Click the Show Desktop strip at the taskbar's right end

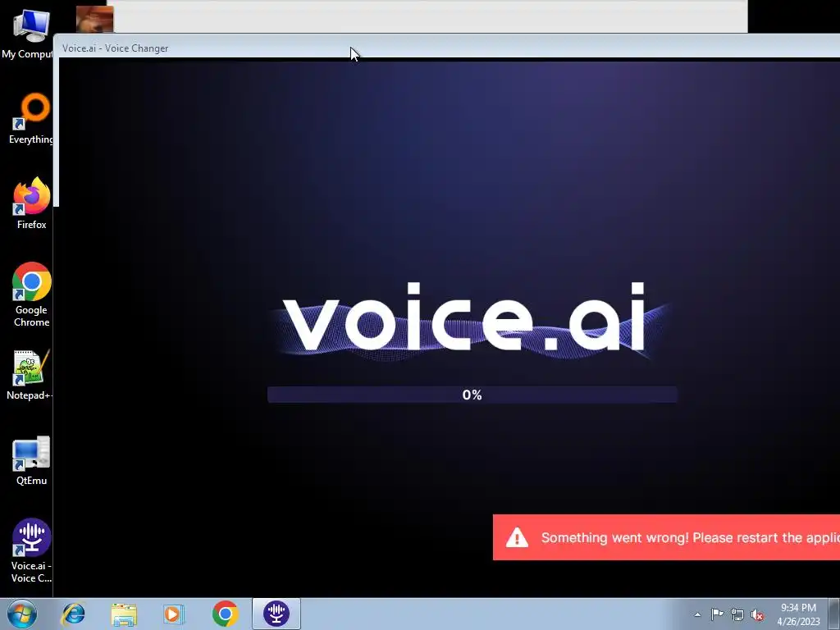pos(834,614)
